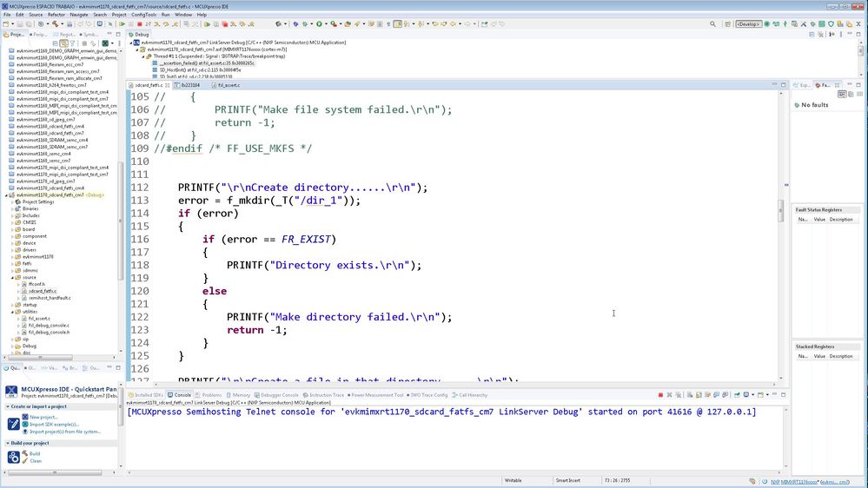Open the Installed SDKs tab
The height and width of the screenshot is (488, 868).
click(x=146, y=395)
